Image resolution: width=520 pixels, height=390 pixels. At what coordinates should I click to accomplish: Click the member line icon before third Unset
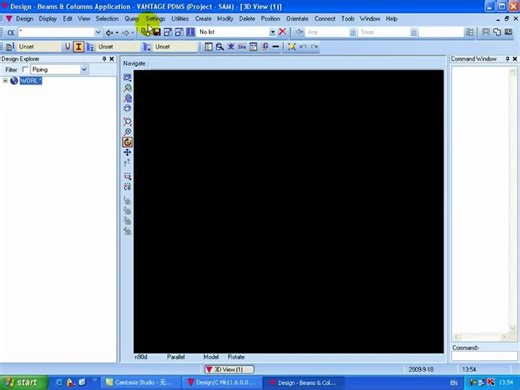tap(147, 47)
